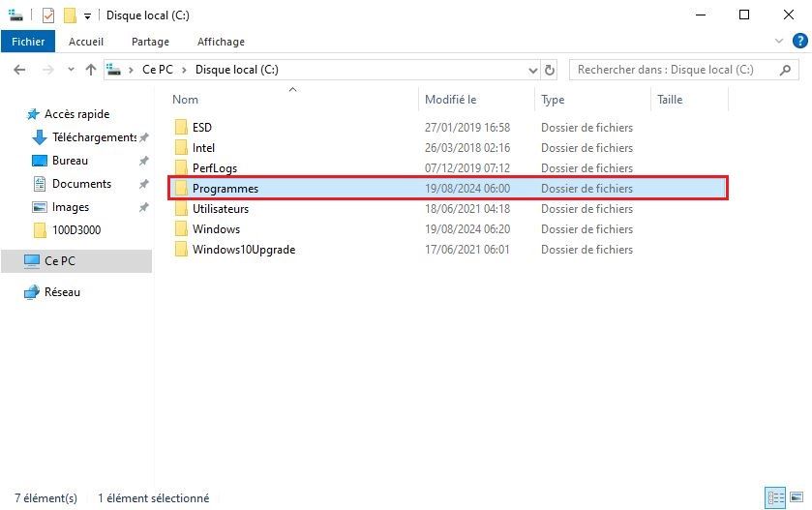Click the Utilisateurs folder name
Viewport: 812px width, 510px height.
click(x=221, y=209)
